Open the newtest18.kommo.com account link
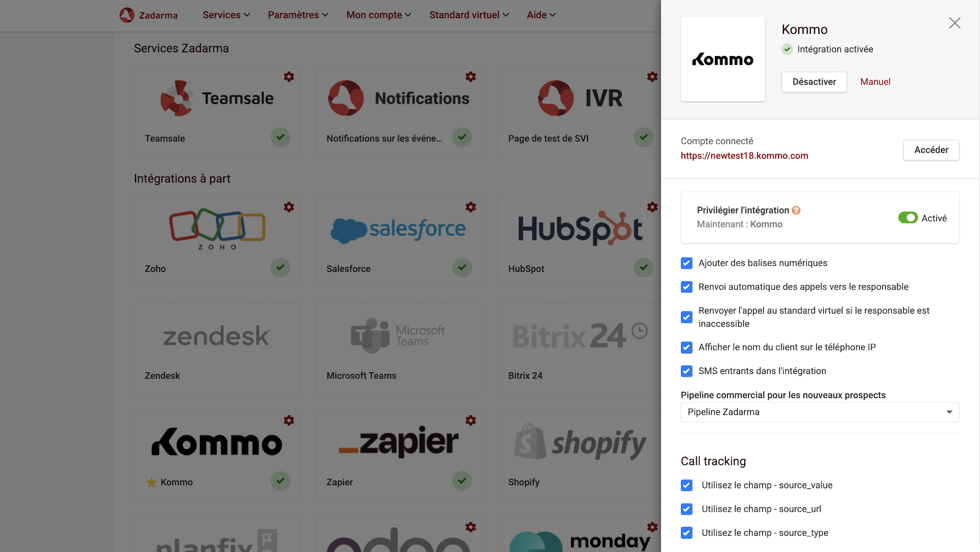This screenshot has height=552, width=980. pos(744,156)
